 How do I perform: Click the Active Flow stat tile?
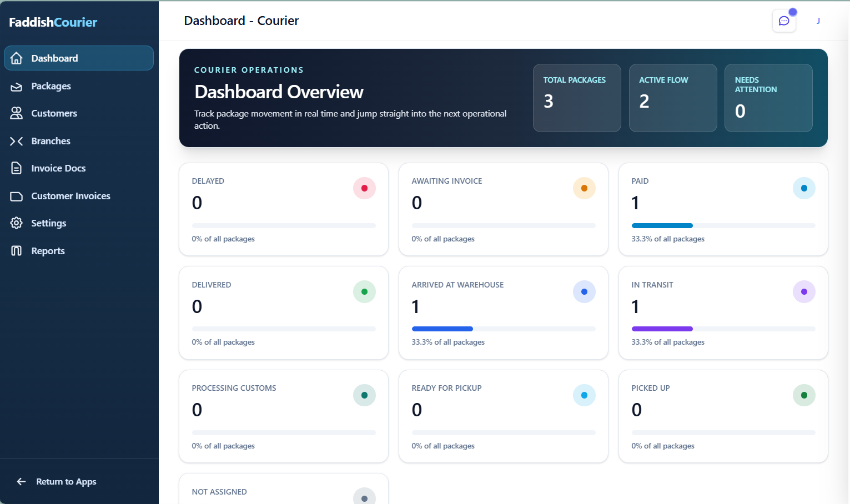coord(672,98)
